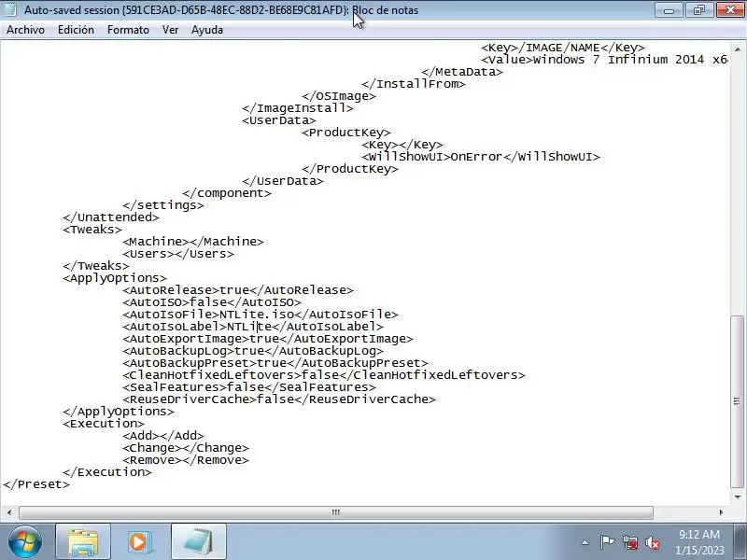Open the Windows Start orb
This screenshot has height=560, width=747.
25,542
